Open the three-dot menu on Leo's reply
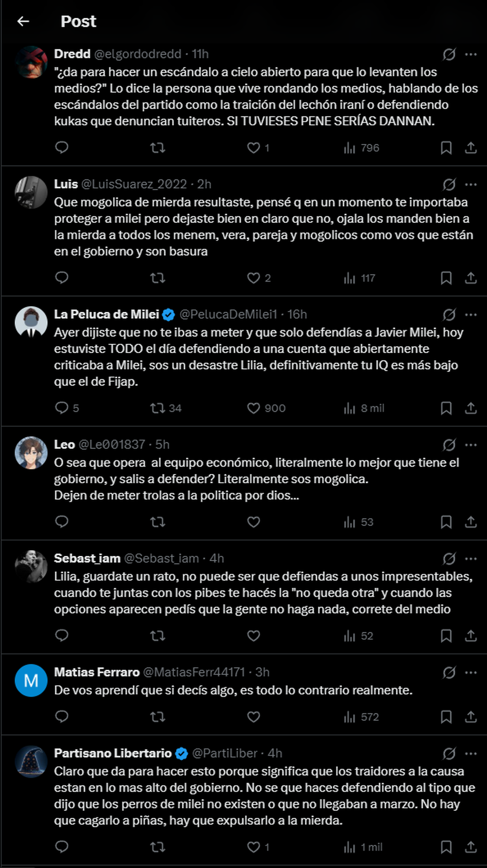The height and width of the screenshot is (868, 487). point(471,444)
